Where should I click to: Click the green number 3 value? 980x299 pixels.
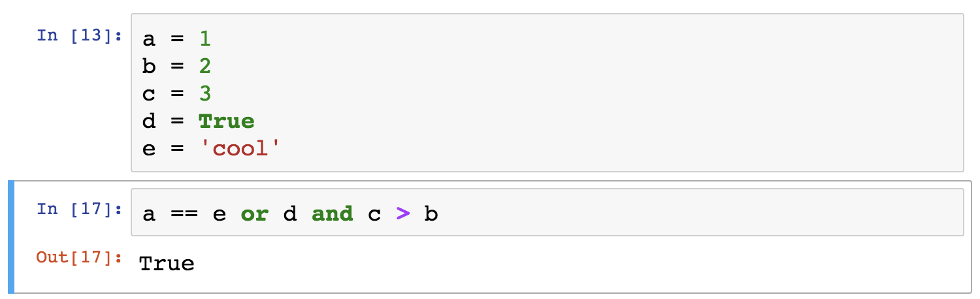[205, 93]
